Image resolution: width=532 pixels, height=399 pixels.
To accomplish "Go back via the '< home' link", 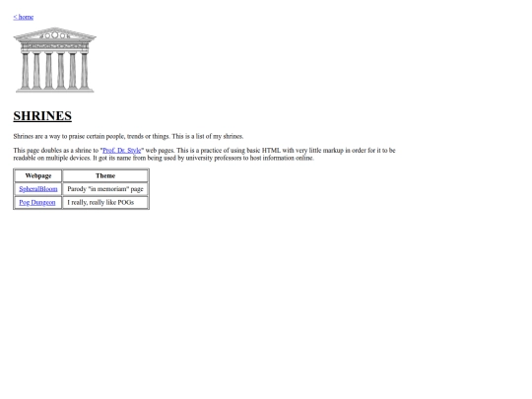I will point(24,17).
